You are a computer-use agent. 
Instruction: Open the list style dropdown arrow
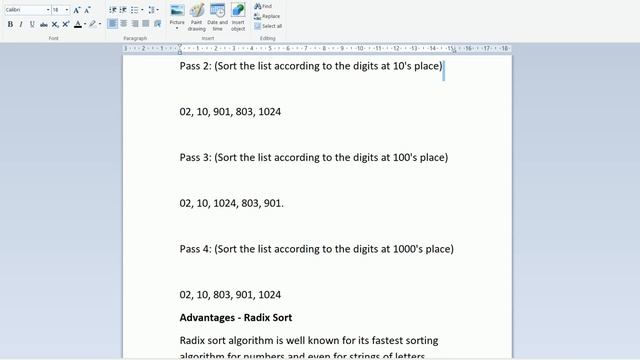click(x=142, y=10)
